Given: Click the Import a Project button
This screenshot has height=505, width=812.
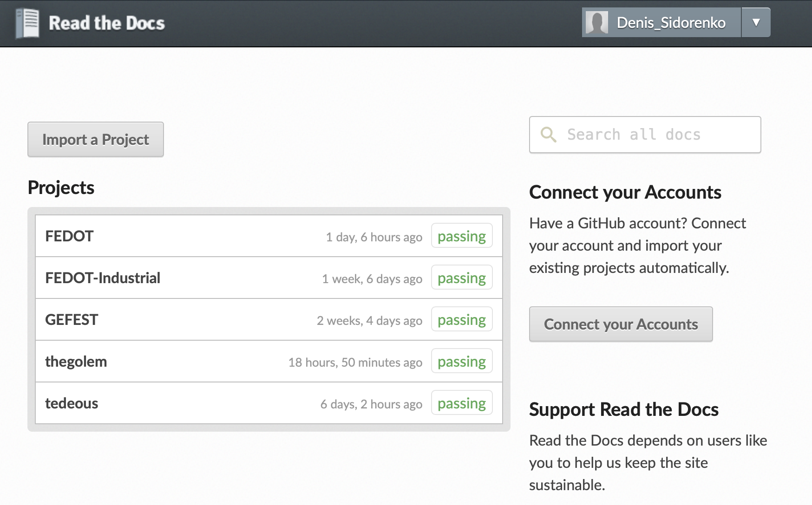Looking at the screenshot, I should pyautogui.click(x=96, y=139).
